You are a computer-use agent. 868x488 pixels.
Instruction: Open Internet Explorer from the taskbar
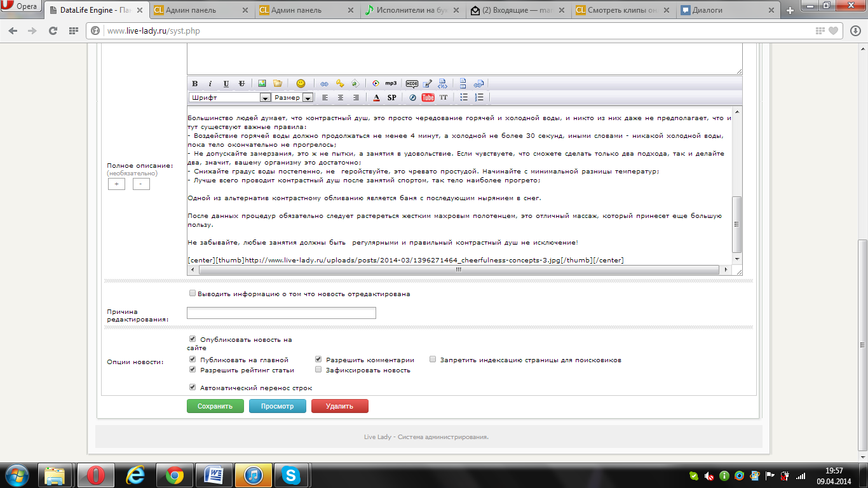click(135, 475)
